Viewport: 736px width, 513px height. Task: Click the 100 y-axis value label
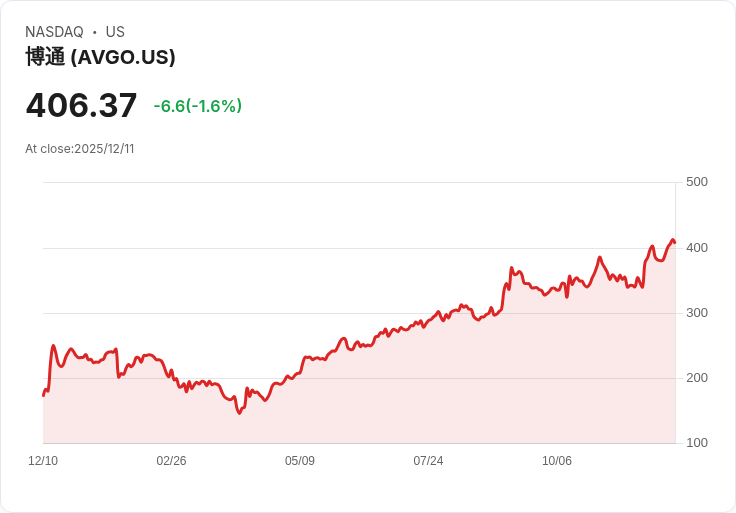click(697, 443)
